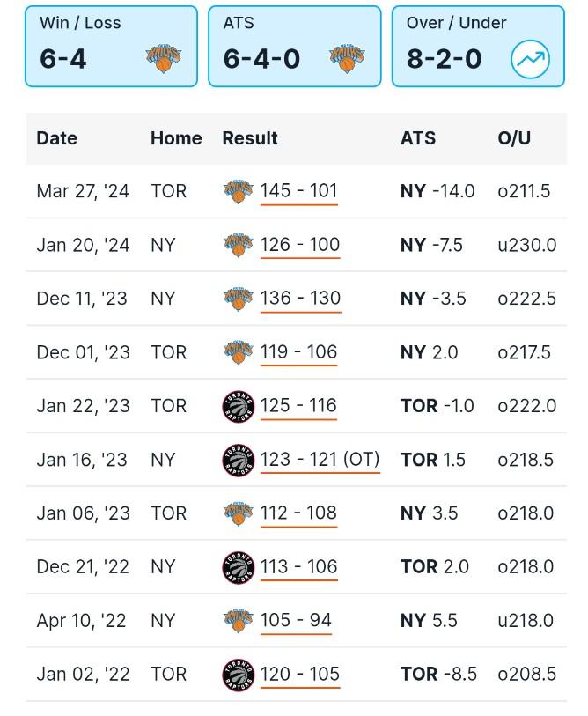This screenshot has width=588, height=716.
Task: Open the 145 - 101 game result link
Action: tap(298, 191)
